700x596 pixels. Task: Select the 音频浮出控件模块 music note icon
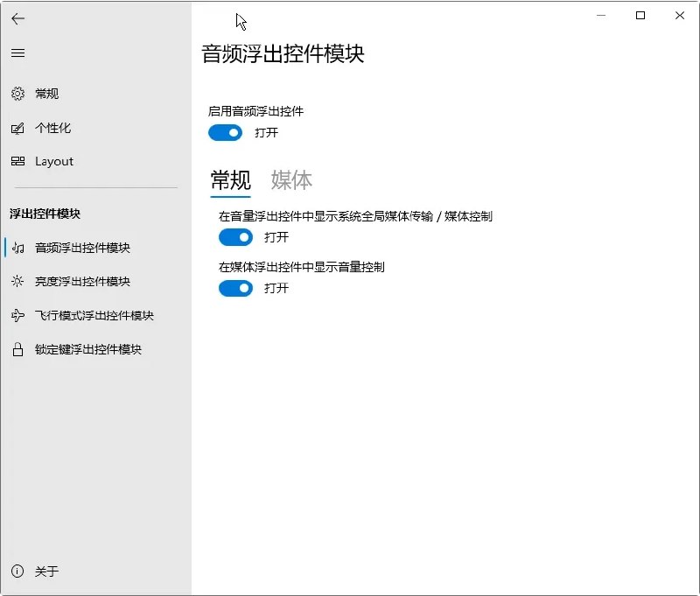click(x=17, y=245)
